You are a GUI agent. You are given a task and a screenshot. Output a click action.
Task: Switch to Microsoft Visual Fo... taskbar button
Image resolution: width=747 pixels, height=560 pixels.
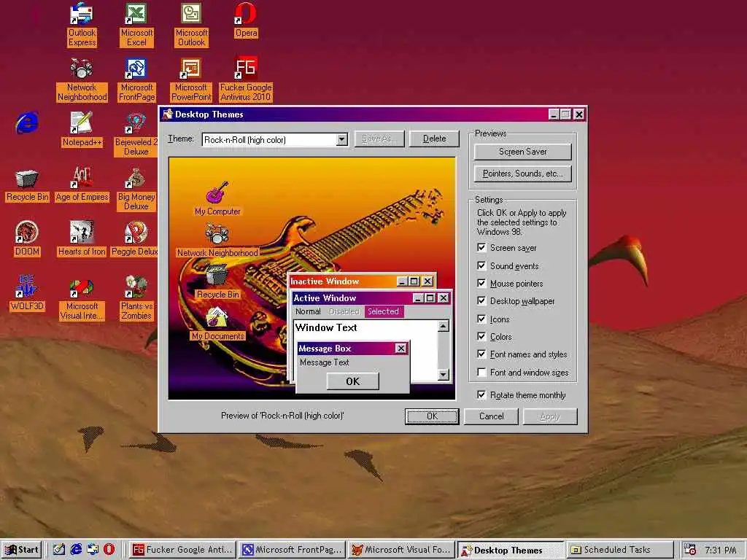coord(402,550)
